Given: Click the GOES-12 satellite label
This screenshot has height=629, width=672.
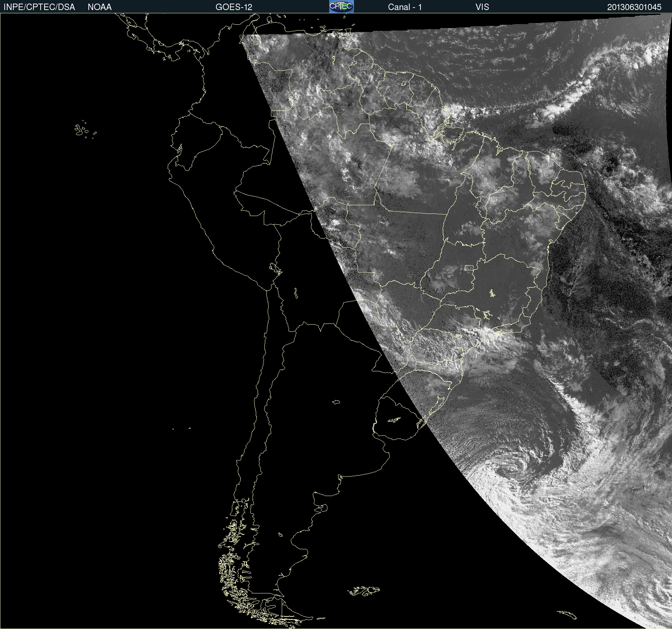Looking at the screenshot, I should (234, 7).
